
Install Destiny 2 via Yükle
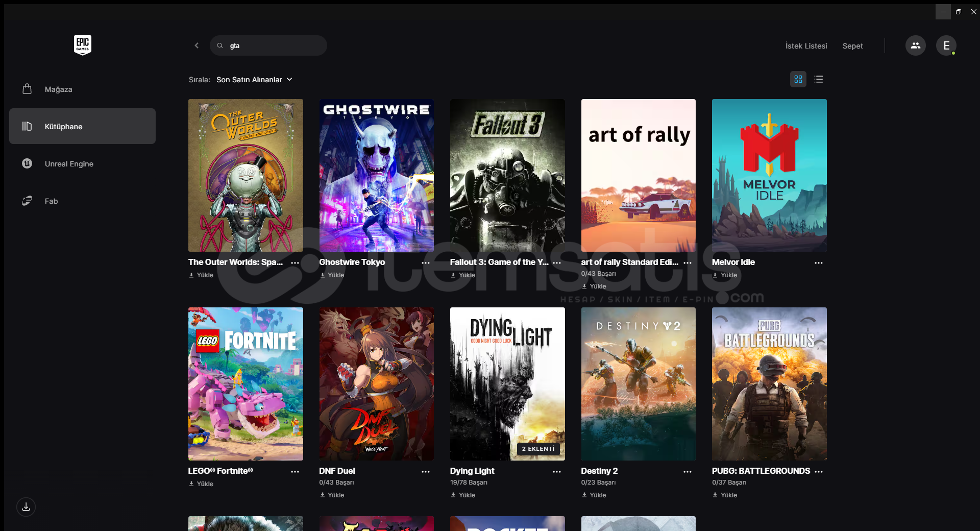click(594, 495)
